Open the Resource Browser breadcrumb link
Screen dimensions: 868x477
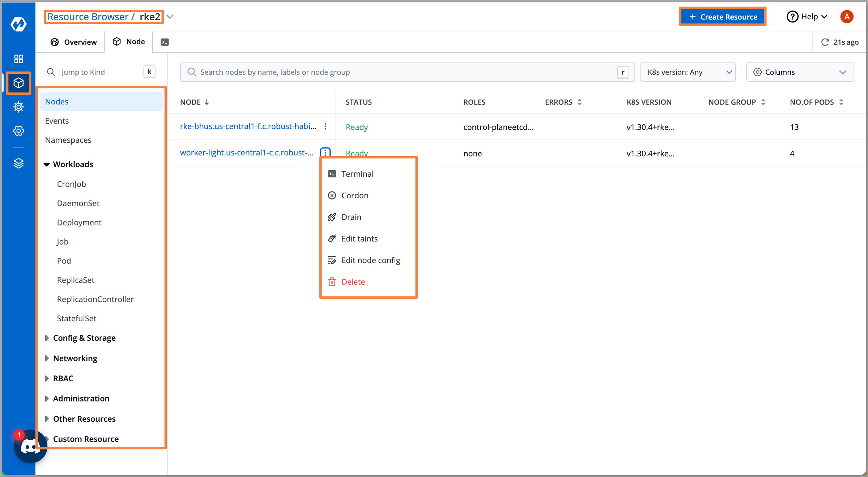pyautogui.click(x=88, y=16)
